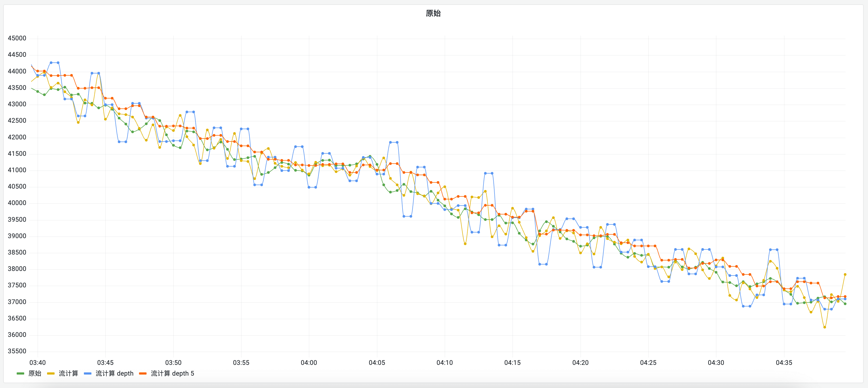Click the 40000 y-axis label

pos(17,203)
